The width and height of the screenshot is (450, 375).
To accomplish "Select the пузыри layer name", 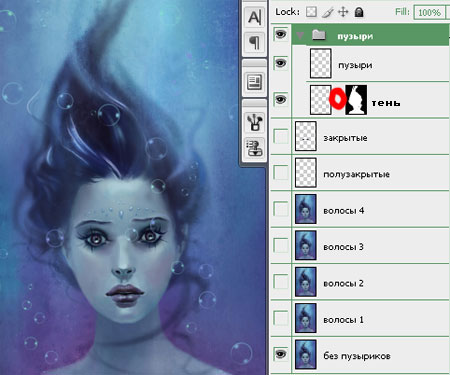I will (355, 65).
